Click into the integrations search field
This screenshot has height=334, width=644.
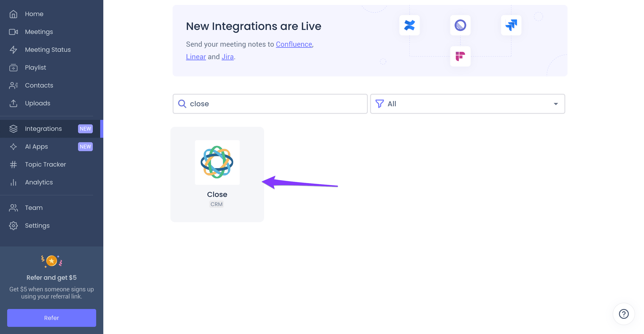point(270,104)
